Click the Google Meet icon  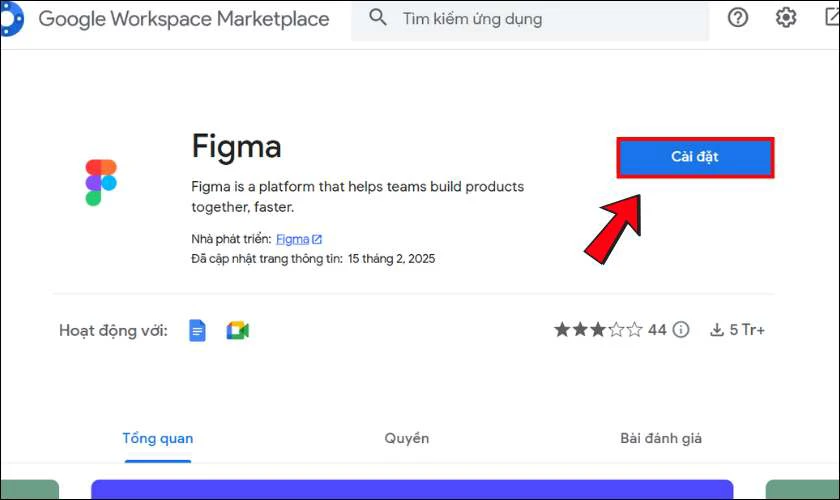click(237, 331)
